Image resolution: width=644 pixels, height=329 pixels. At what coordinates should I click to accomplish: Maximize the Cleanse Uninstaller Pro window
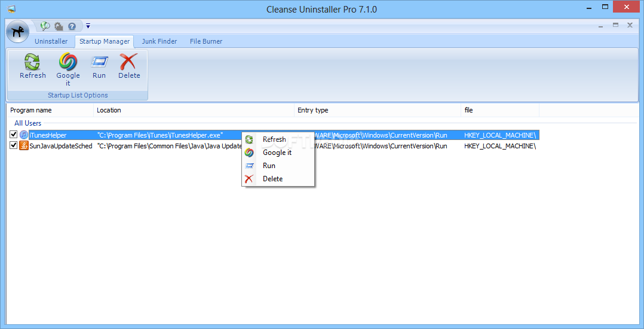[x=605, y=7]
